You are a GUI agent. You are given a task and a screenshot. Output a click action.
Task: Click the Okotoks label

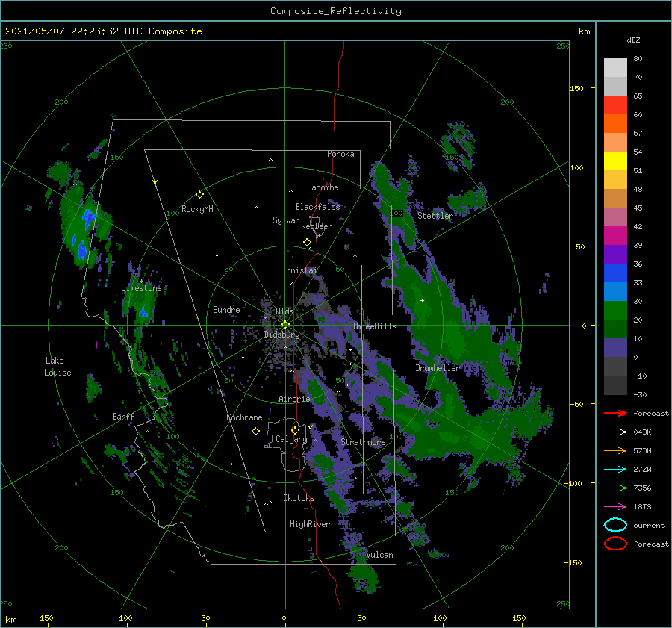pos(299,498)
